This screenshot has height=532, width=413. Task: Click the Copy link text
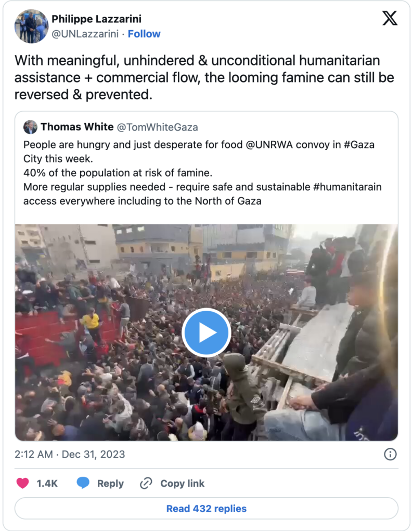(182, 483)
